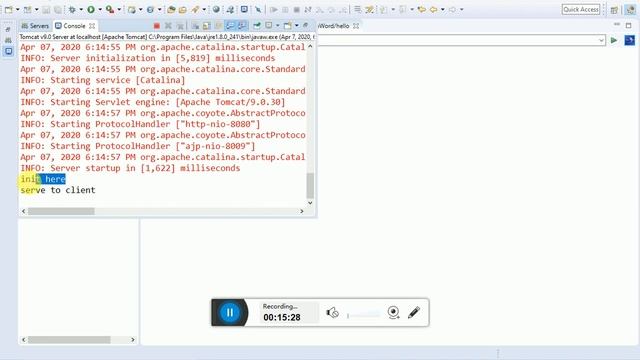Click the recorder pencil annotate icon

click(x=414, y=313)
